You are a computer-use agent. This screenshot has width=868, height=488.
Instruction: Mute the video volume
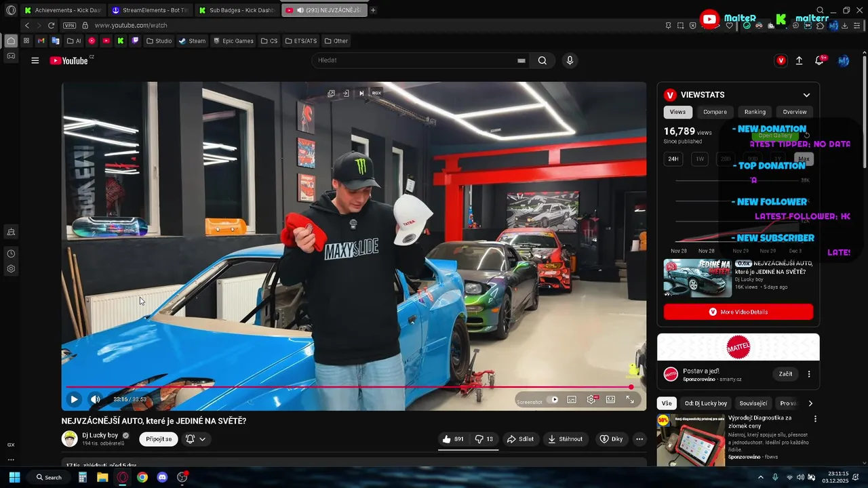pos(96,399)
